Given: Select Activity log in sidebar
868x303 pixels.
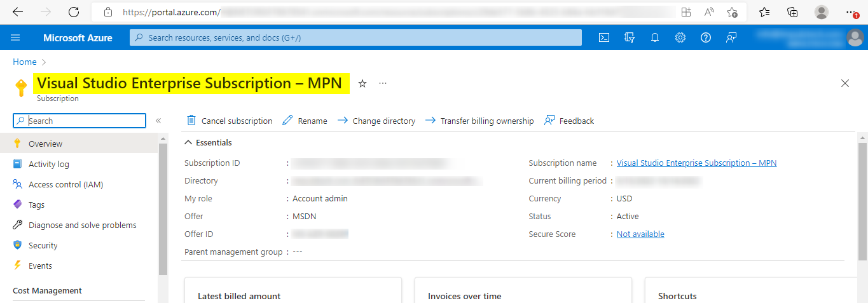Looking at the screenshot, I should click(x=48, y=165).
